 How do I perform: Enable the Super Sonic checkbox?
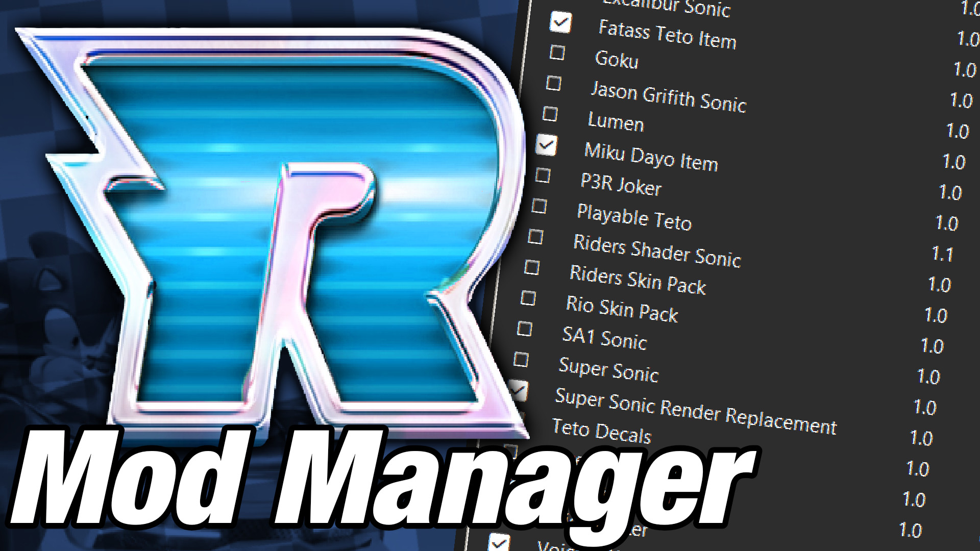click(521, 360)
